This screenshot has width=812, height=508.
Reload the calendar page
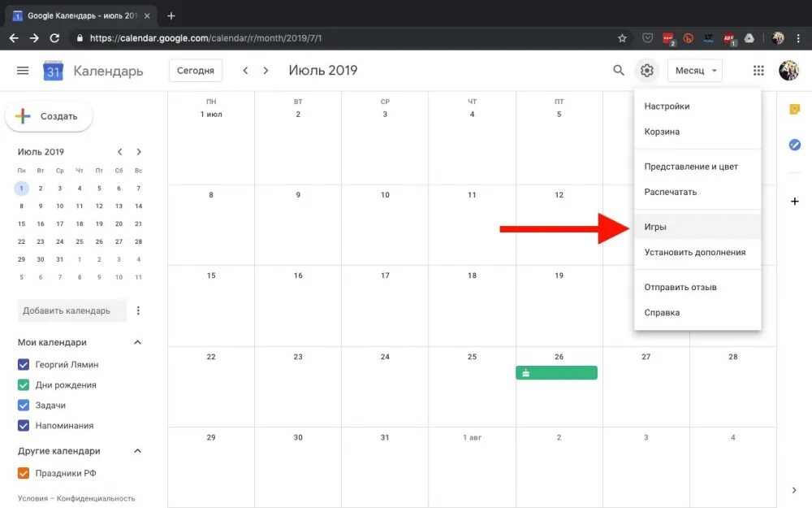(x=54, y=38)
